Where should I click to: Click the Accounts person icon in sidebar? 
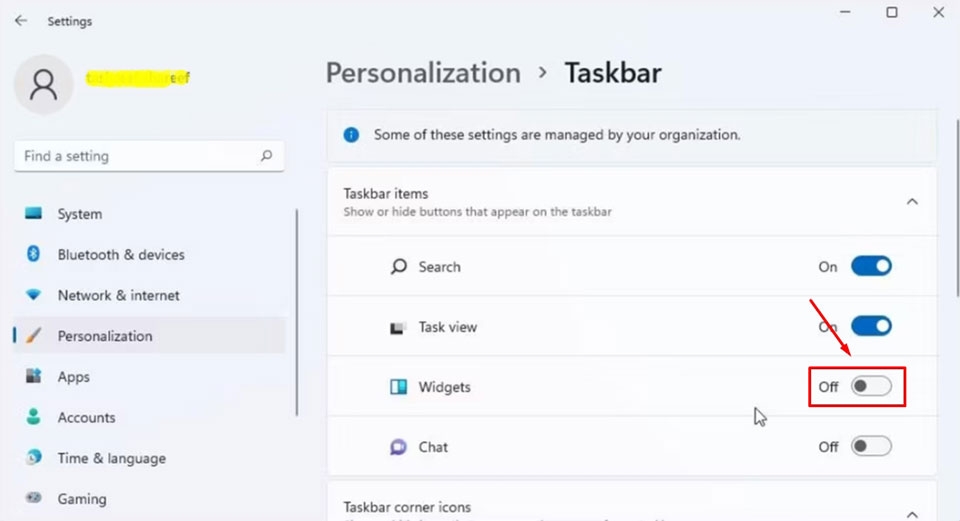click(x=34, y=417)
